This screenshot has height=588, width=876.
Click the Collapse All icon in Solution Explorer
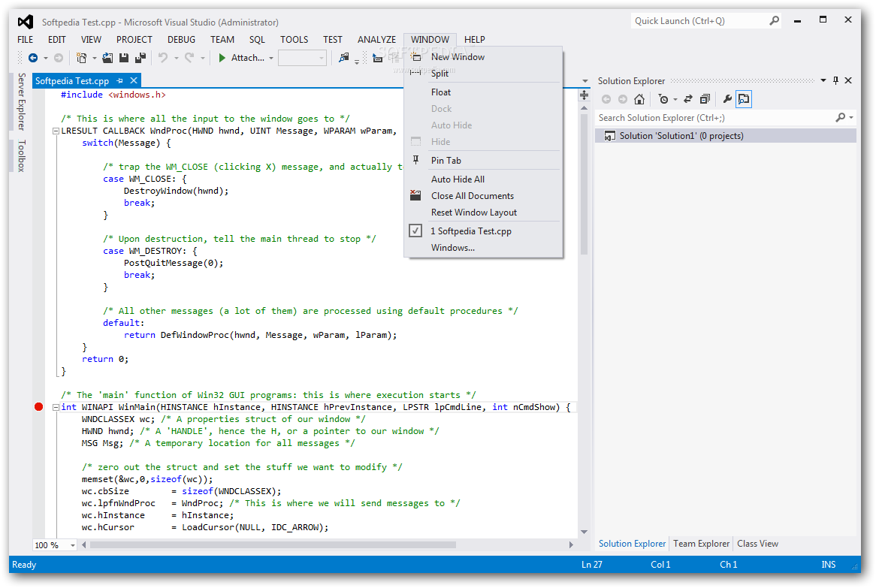pos(705,99)
